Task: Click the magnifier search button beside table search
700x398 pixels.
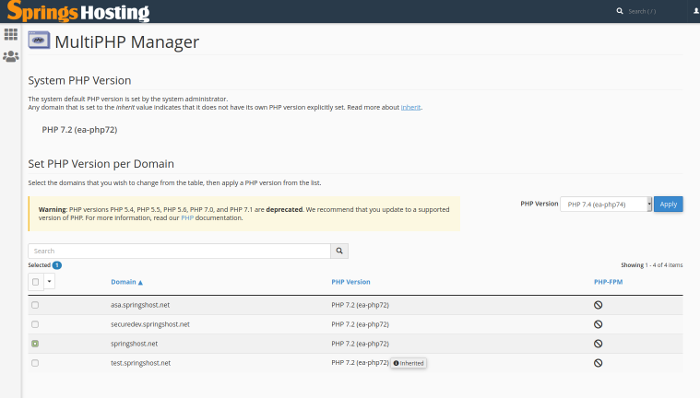Action: click(x=339, y=251)
